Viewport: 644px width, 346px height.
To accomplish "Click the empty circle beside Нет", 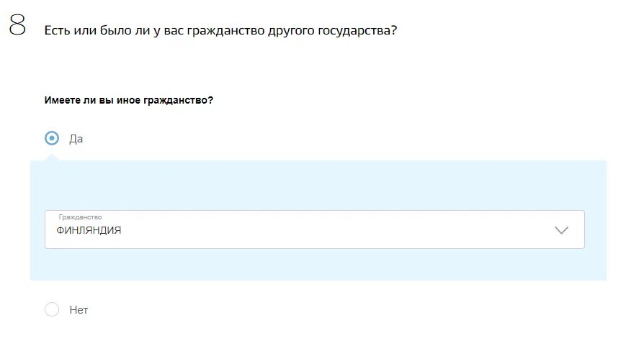I will pos(52,309).
